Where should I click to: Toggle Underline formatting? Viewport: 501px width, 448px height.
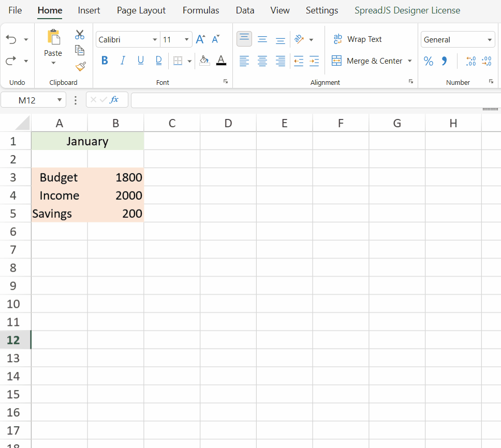click(141, 61)
